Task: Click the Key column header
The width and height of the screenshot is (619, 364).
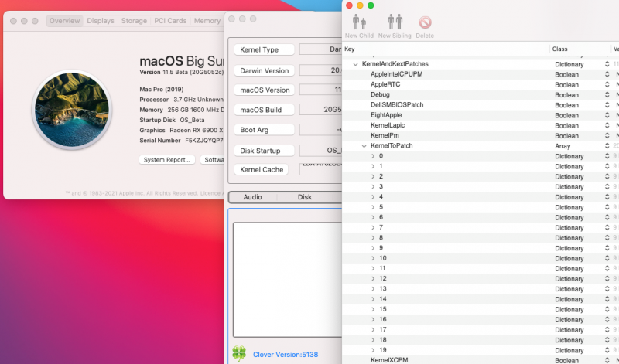Action: point(446,49)
